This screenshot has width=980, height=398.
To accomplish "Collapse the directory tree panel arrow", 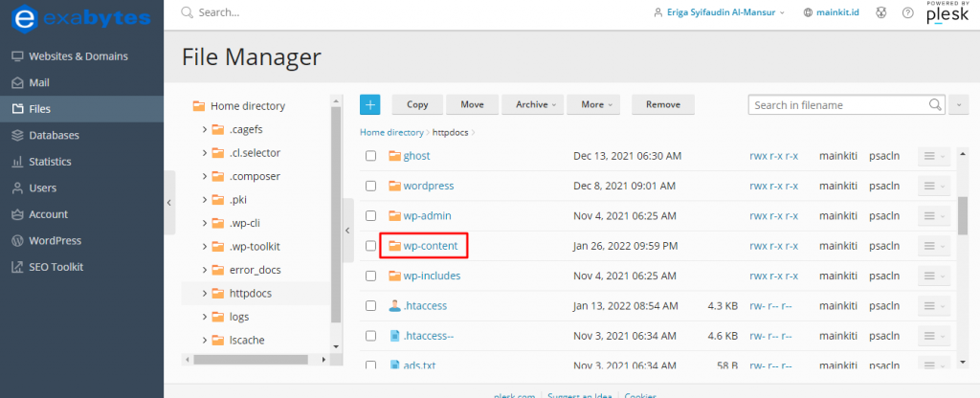I will [348, 231].
